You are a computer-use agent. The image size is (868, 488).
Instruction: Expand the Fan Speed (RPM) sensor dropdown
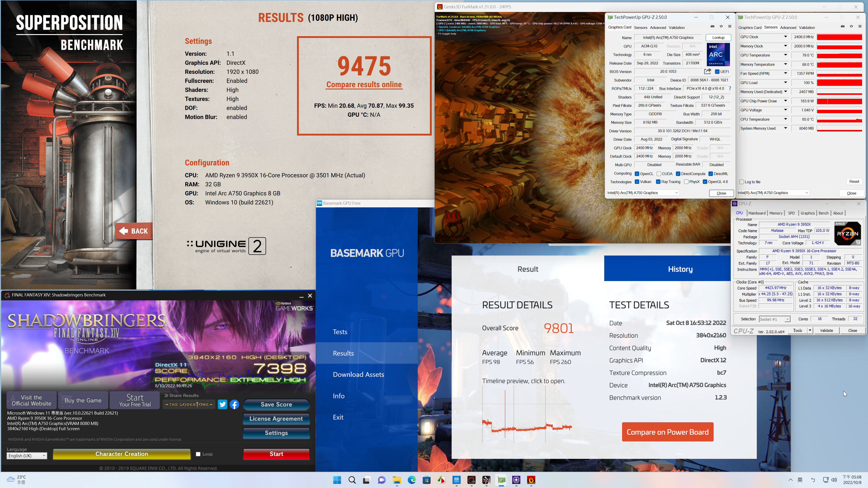(x=785, y=73)
